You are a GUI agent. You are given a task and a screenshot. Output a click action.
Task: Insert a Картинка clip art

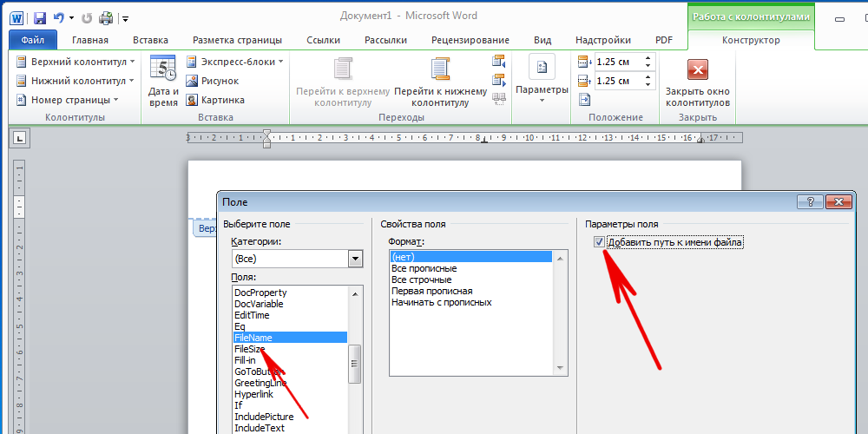(x=215, y=100)
